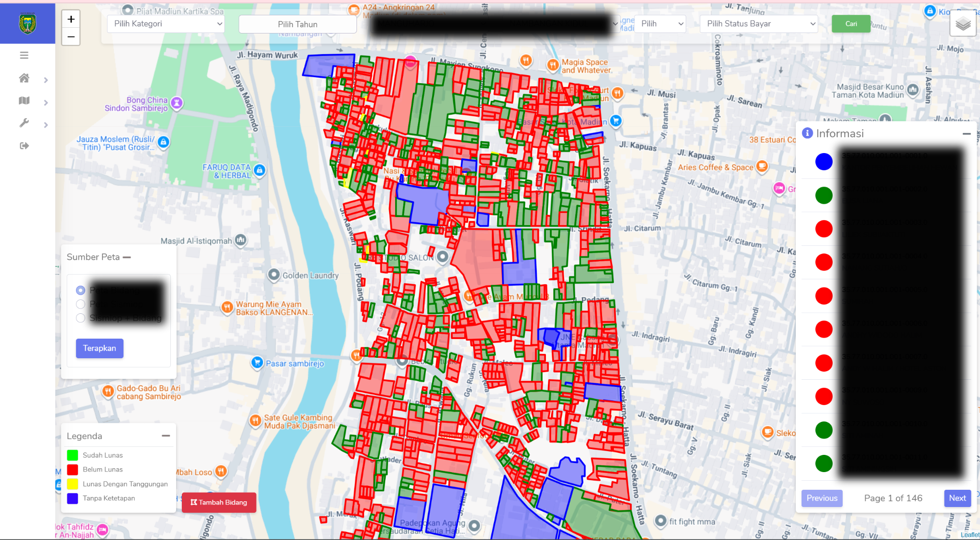Click the 'Jl. Hayam Wuruk' street label

[267, 55]
